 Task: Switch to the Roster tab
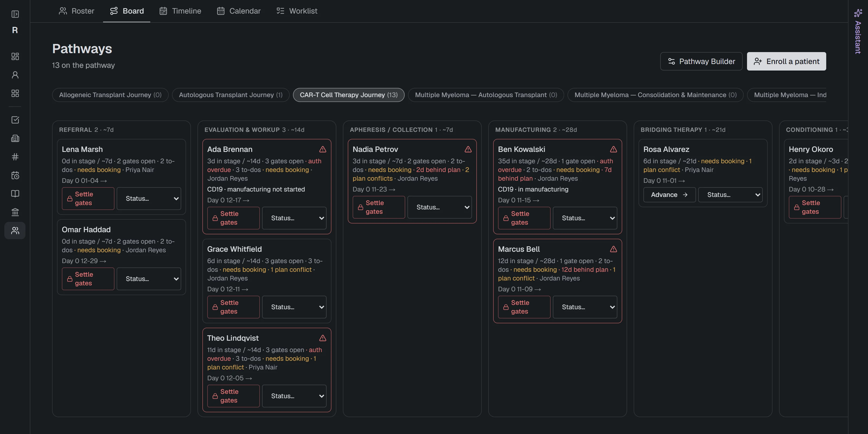tap(76, 11)
